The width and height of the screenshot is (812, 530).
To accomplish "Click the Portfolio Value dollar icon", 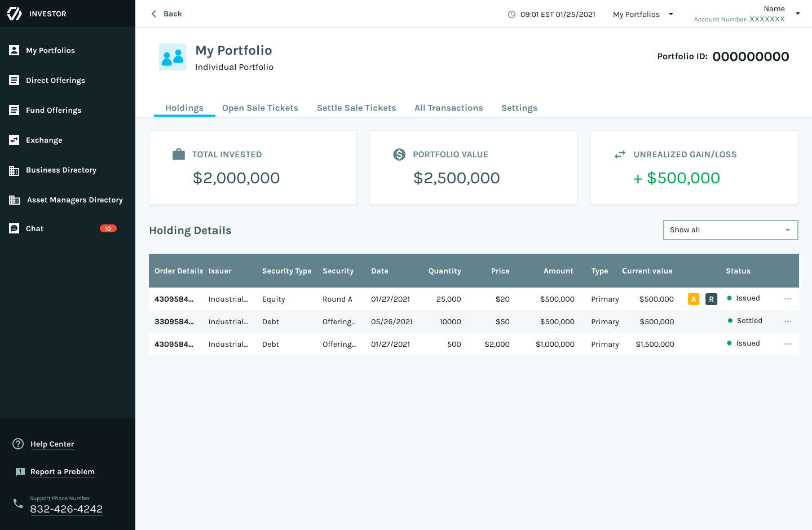I will tap(399, 154).
